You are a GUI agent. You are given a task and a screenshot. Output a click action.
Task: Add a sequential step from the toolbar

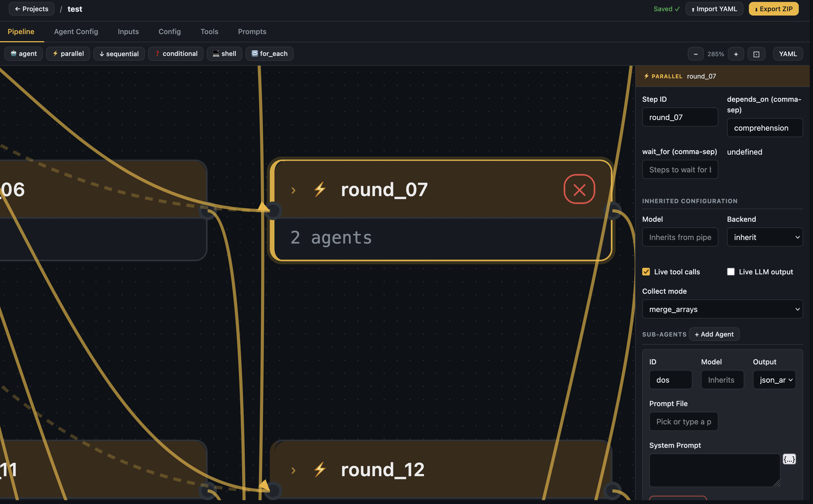119,54
